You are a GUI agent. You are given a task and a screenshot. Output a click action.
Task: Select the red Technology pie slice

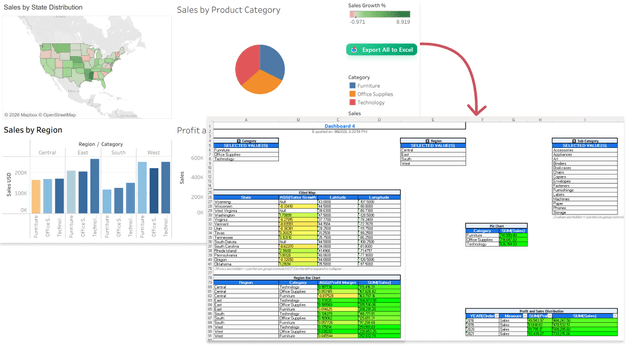[247, 63]
